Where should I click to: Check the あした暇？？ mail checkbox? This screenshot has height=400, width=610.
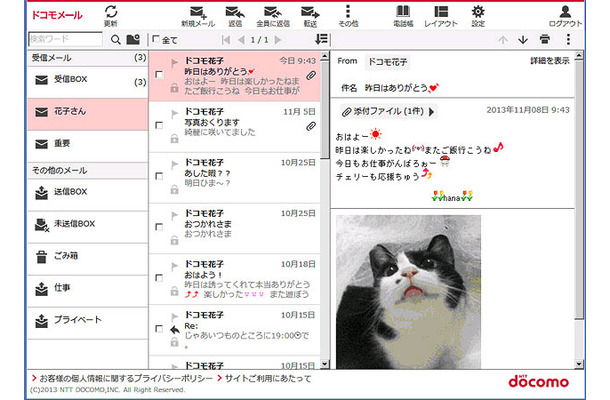pos(159,176)
